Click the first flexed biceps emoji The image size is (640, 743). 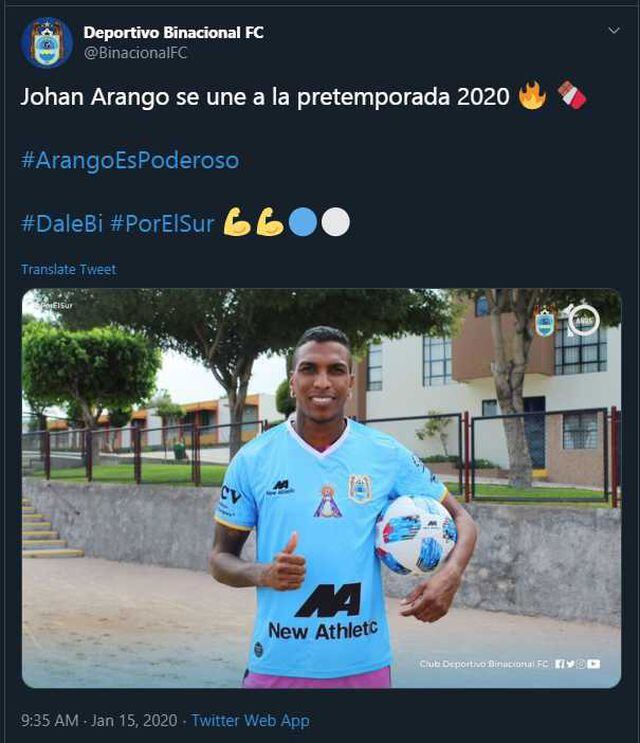tap(237, 222)
